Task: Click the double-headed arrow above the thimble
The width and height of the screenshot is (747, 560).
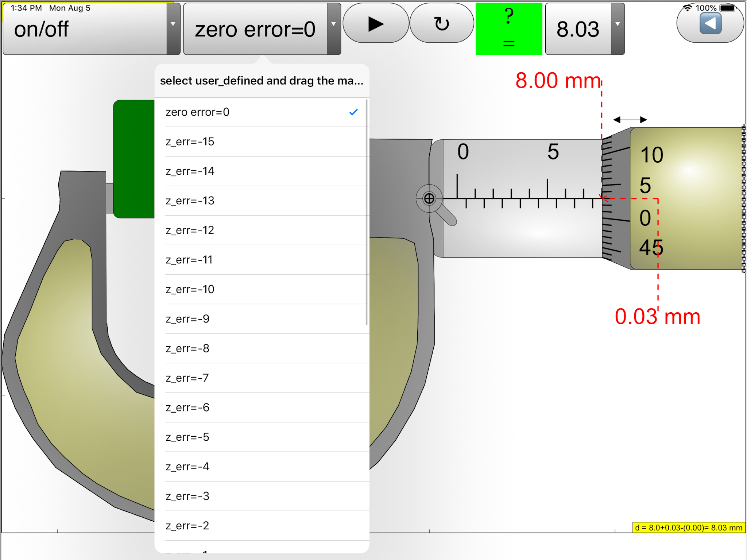Action: click(630, 120)
